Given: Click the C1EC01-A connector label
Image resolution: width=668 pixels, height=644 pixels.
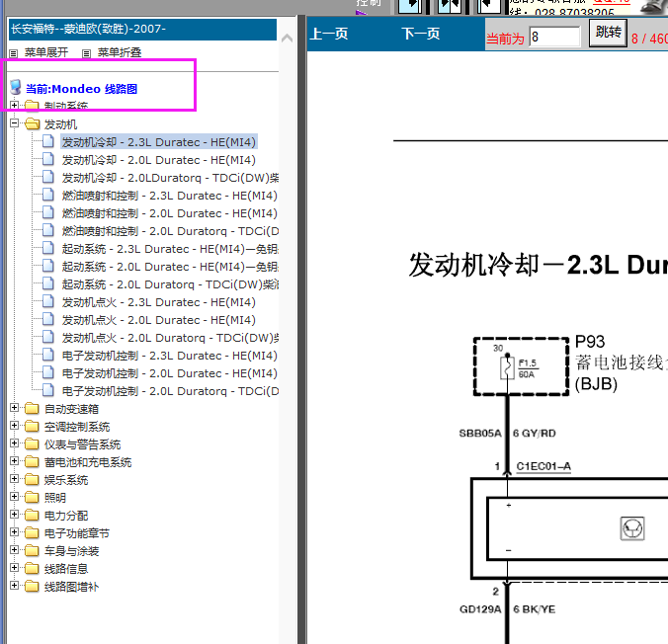Looking at the screenshot, I should tap(543, 466).
